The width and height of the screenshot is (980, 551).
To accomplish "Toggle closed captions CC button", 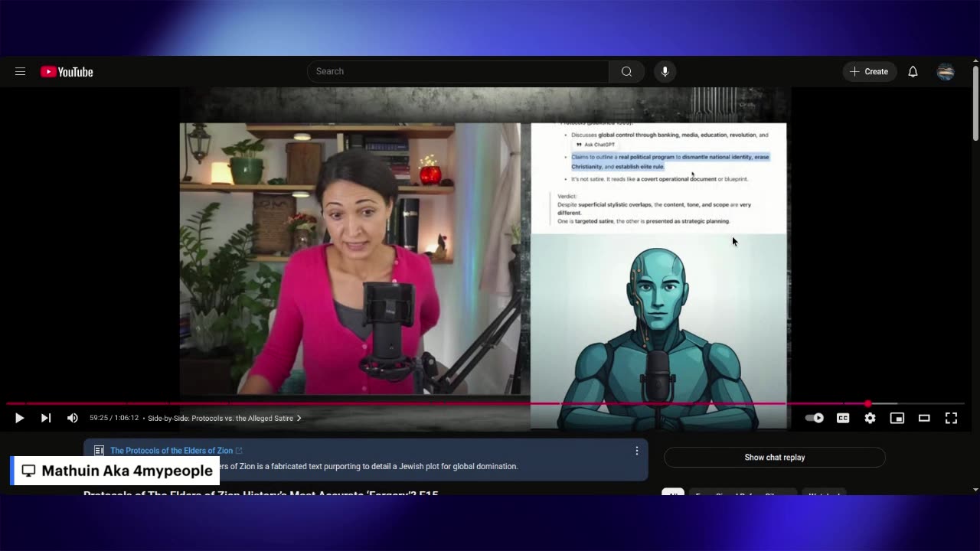I will click(843, 418).
